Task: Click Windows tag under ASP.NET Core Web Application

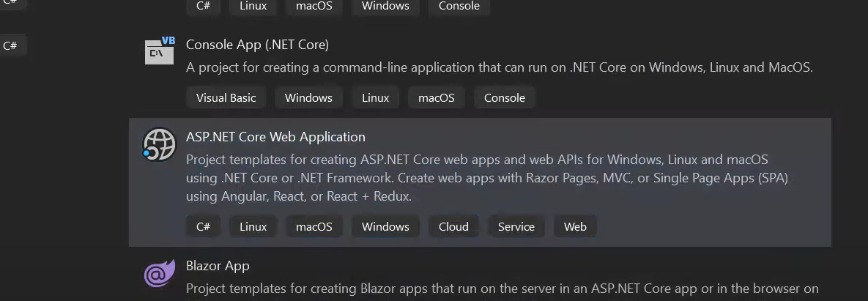Action: click(x=385, y=227)
